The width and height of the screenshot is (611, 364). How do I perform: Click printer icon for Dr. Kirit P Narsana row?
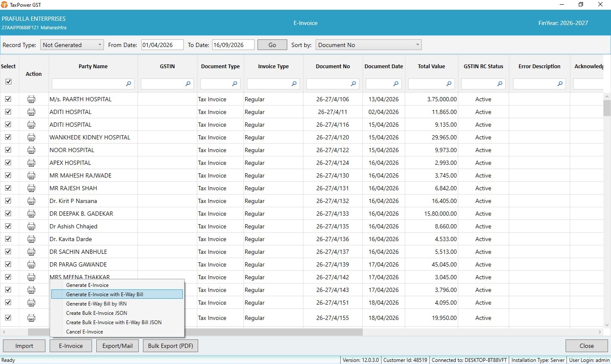pos(31,201)
